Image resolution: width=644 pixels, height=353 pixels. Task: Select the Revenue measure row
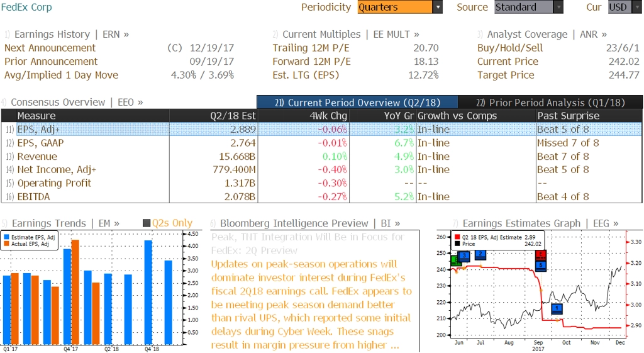click(321, 156)
